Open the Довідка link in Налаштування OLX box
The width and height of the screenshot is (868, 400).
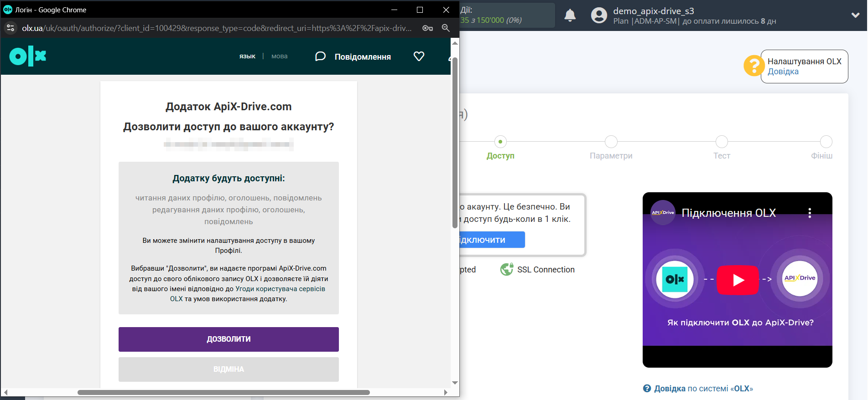coord(783,72)
